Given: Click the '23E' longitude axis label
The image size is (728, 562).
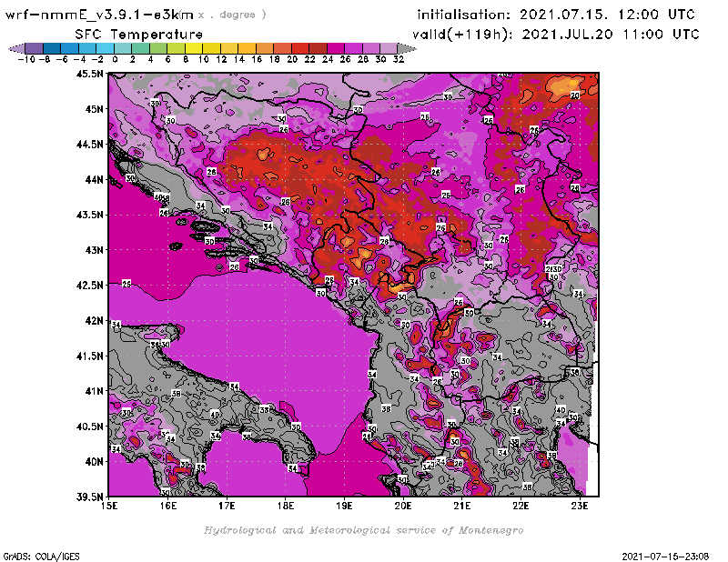Looking at the screenshot, I should click(x=580, y=506).
